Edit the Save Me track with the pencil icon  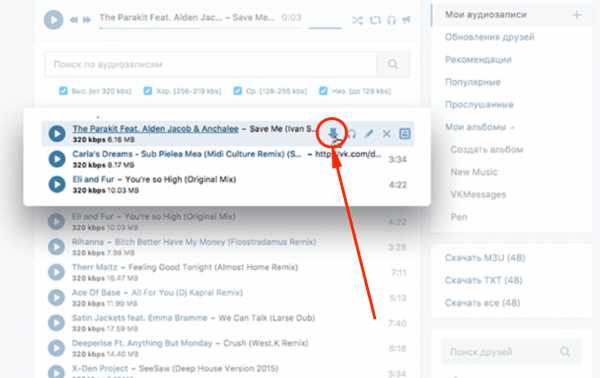tap(368, 133)
